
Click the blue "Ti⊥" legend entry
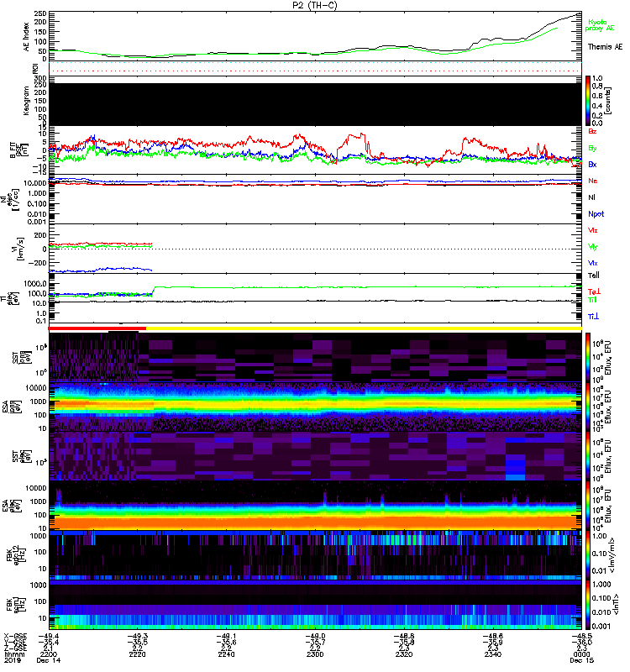click(593, 317)
